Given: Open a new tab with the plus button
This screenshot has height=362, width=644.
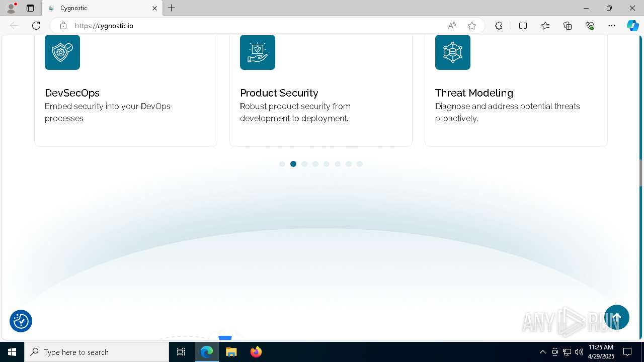Looking at the screenshot, I should coord(172,8).
